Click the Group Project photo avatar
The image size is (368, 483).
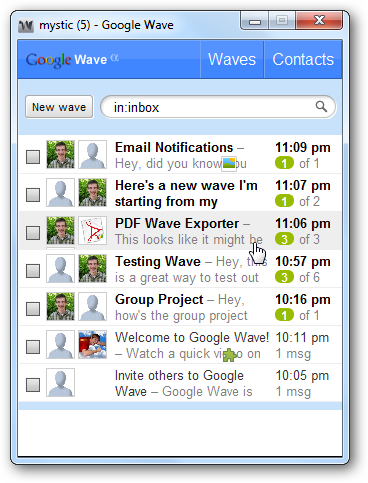pos(60,306)
